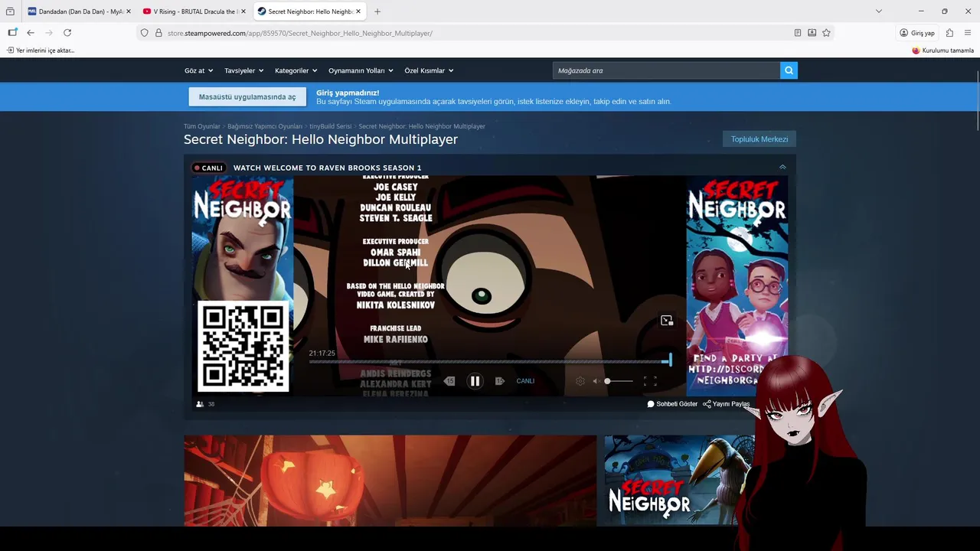
Task: Click the address bar URL
Action: [x=300, y=33]
